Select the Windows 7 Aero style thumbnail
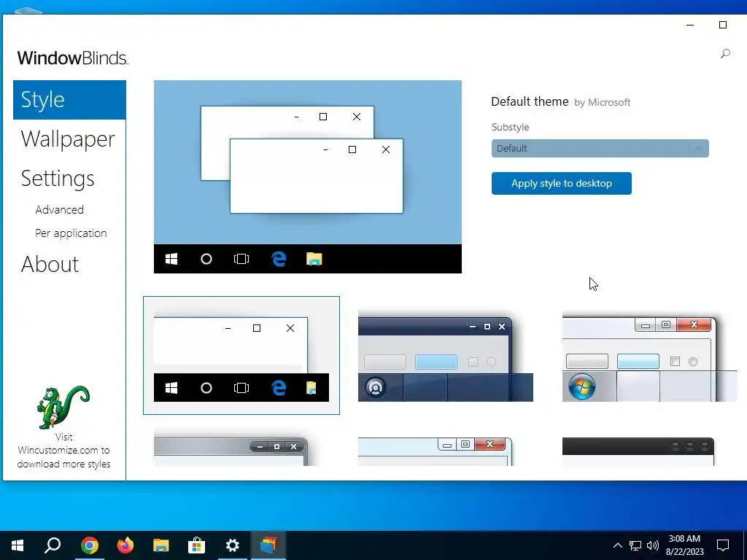 click(650, 357)
